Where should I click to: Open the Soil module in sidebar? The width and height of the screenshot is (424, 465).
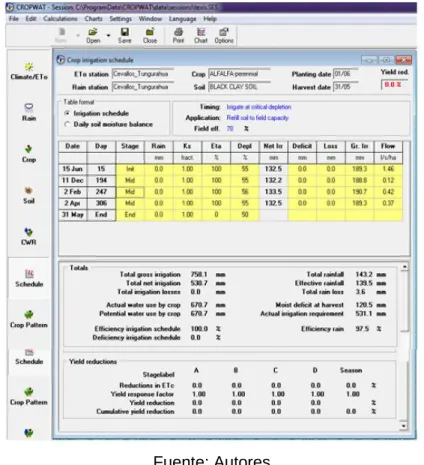pyautogui.click(x=29, y=195)
